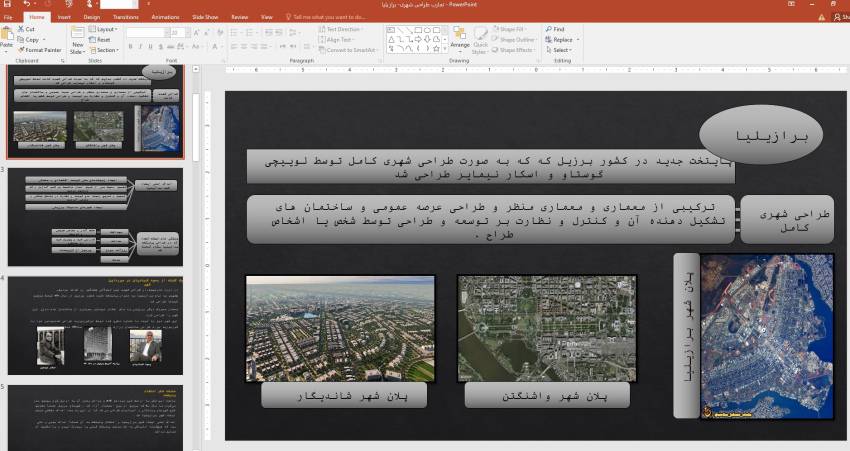Open the Layout dropdown

106,29
